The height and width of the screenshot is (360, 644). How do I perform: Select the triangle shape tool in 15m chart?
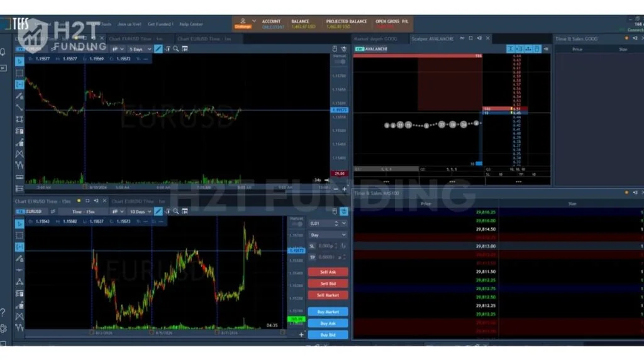point(19,282)
